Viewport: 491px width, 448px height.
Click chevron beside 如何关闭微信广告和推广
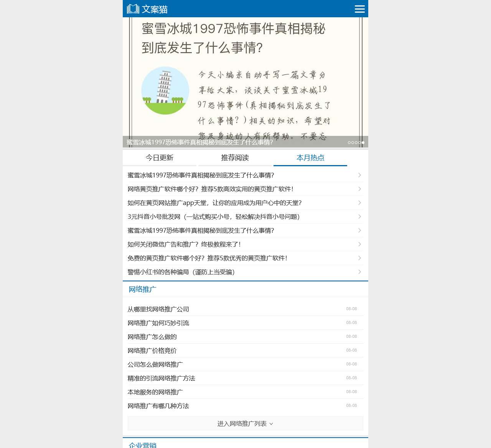[359, 244]
